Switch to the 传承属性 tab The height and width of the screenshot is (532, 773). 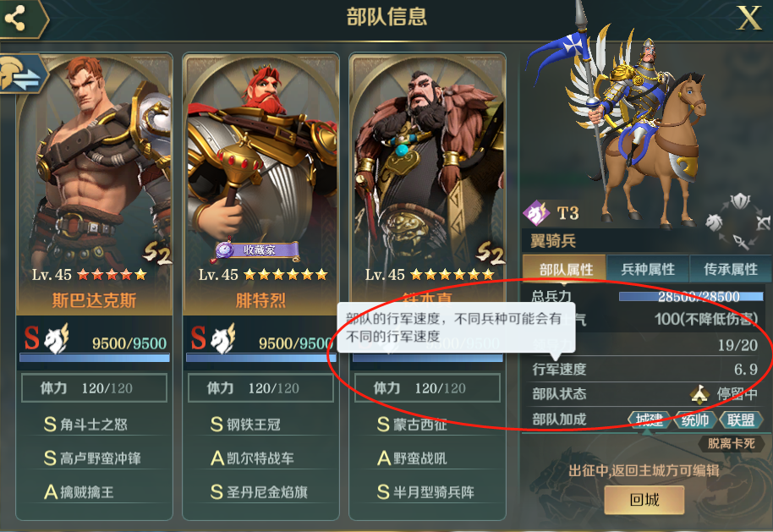[730, 269]
